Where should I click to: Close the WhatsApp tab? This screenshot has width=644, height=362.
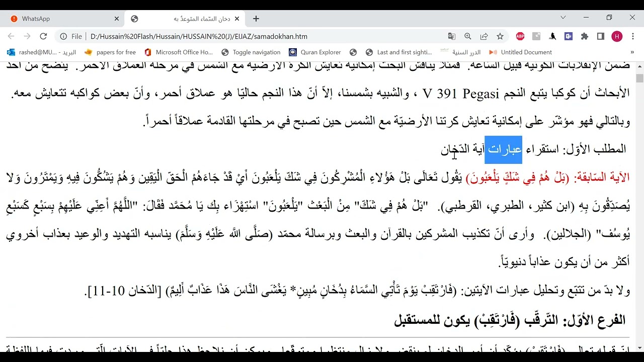click(x=117, y=19)
